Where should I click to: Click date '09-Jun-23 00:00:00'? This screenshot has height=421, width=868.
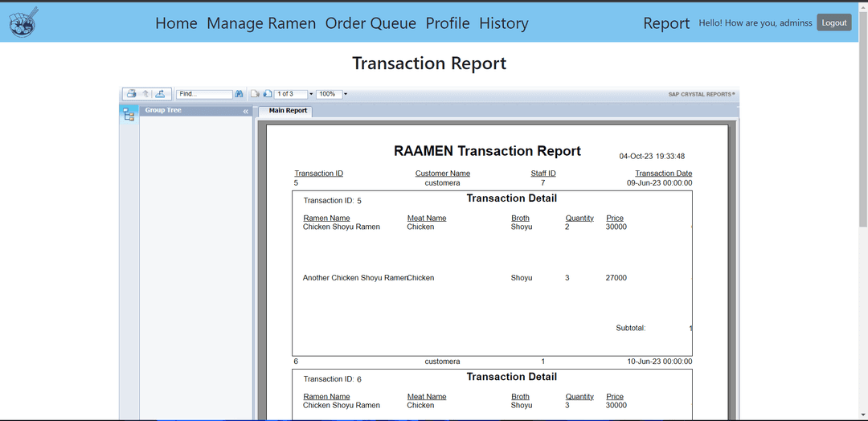pos(659,182)
